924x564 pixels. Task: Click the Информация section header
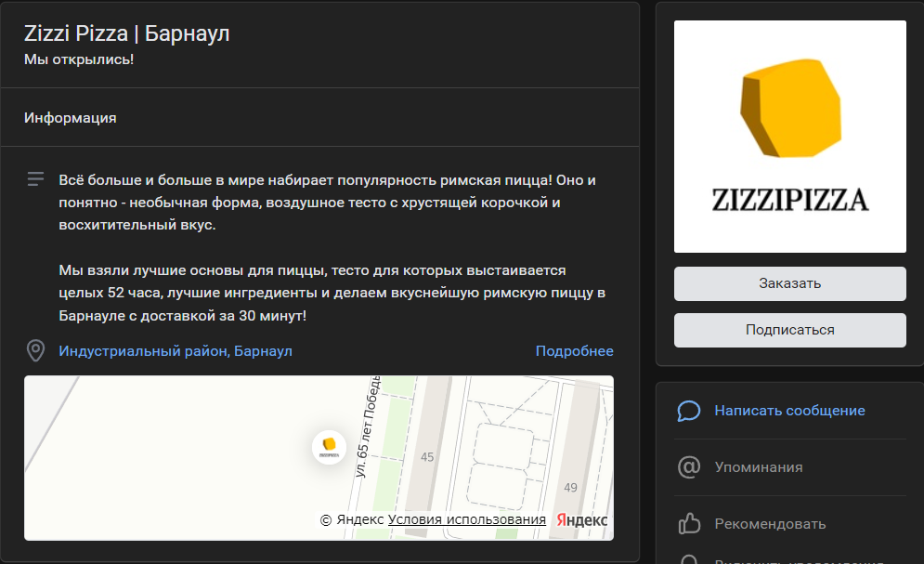tap(71, 118)
